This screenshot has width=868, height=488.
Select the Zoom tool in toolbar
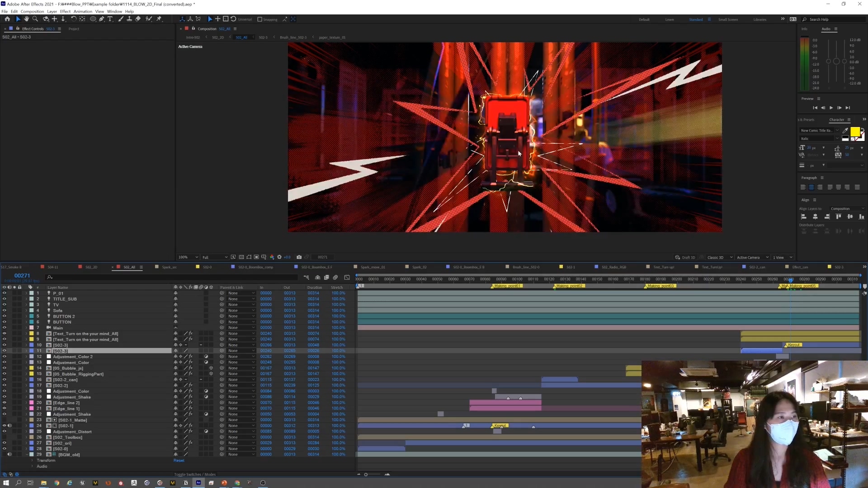[x=35, y=19]
